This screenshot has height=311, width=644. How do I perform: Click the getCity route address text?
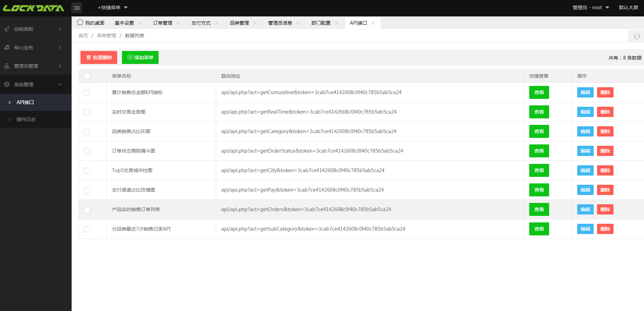[303, 170]
